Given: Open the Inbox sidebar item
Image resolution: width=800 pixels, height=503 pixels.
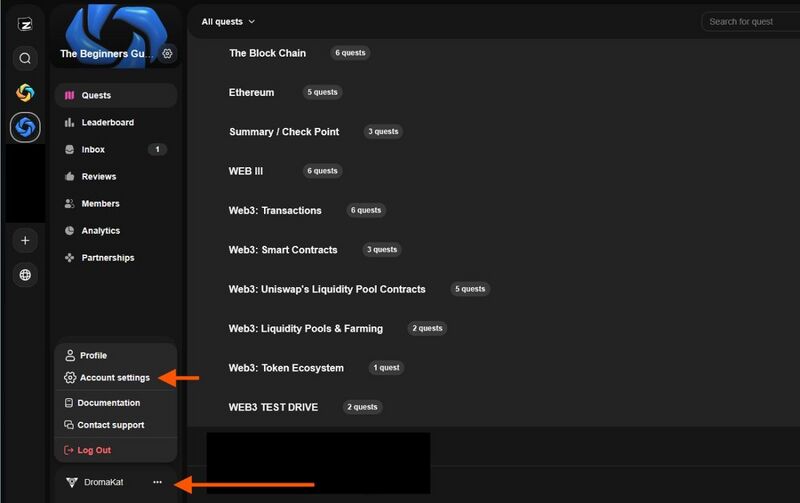Looking at the screenshot, I should (x=93, y=150).
